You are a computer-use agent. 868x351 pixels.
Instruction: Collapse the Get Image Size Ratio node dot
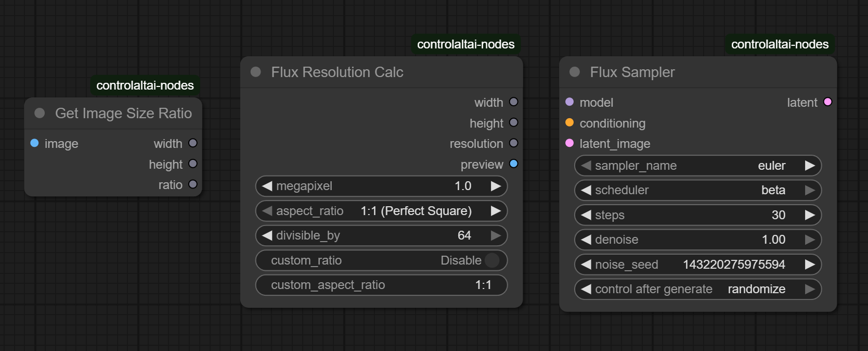point(40,113)
